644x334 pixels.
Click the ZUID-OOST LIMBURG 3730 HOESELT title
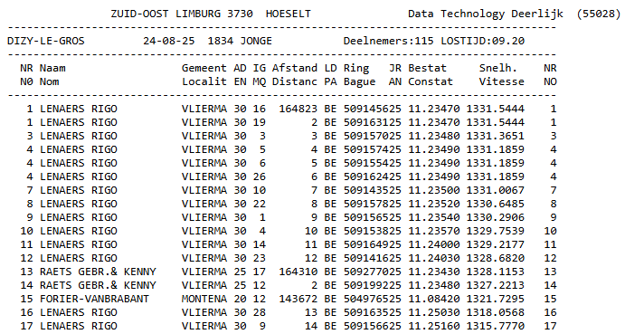(211, 14)
